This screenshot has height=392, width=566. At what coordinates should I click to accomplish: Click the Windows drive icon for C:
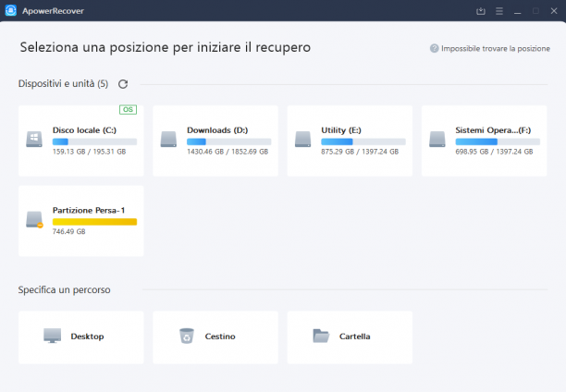(x=34, y=140)
